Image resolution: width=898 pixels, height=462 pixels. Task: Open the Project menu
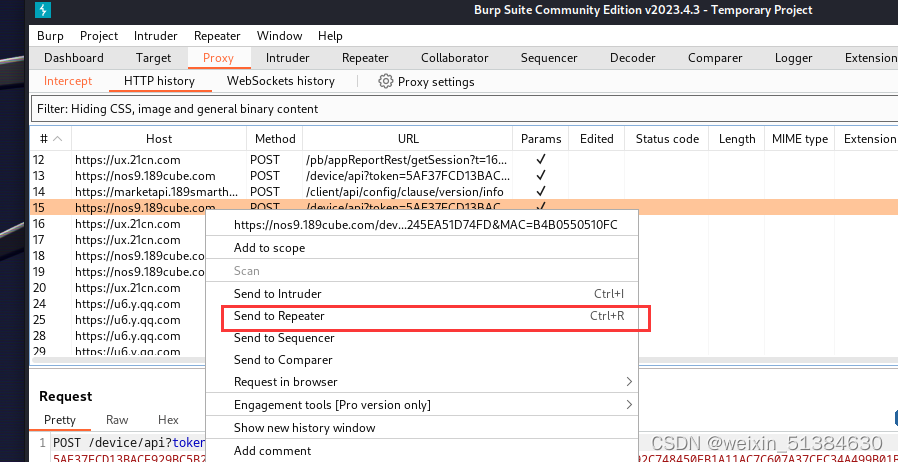coord(99,35)
